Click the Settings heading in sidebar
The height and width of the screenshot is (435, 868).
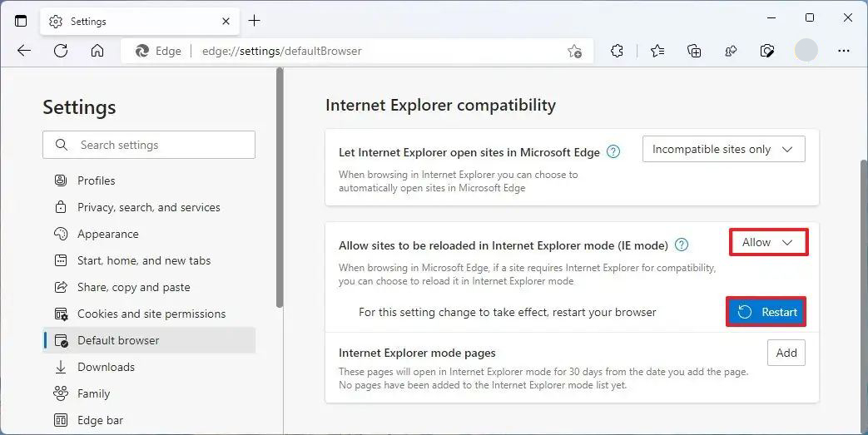(79, 106)
